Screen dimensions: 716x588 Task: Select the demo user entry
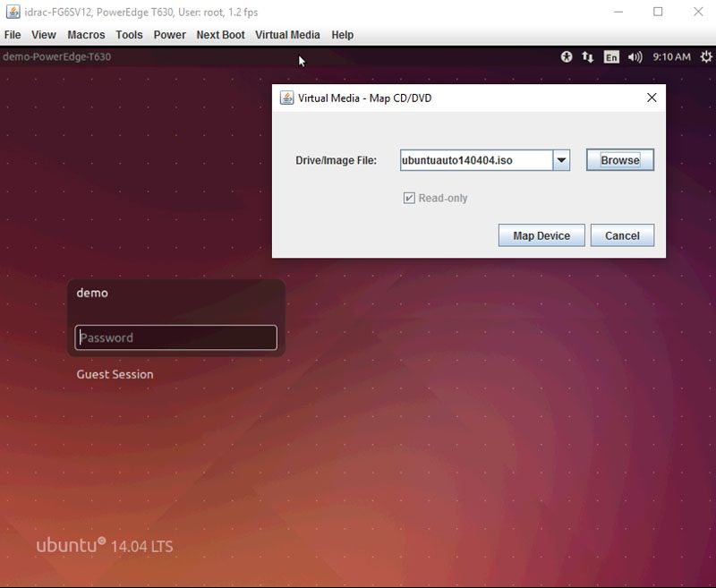pyautogui.click(x=92, y=293)
